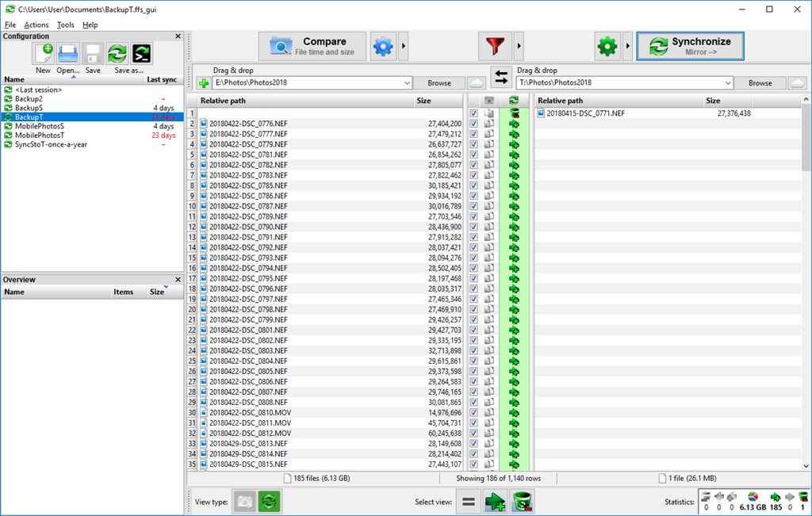Click the cloud icon beside the right Browse button
The height and width of the screenshot is (516, 812).
click(798, 82)
